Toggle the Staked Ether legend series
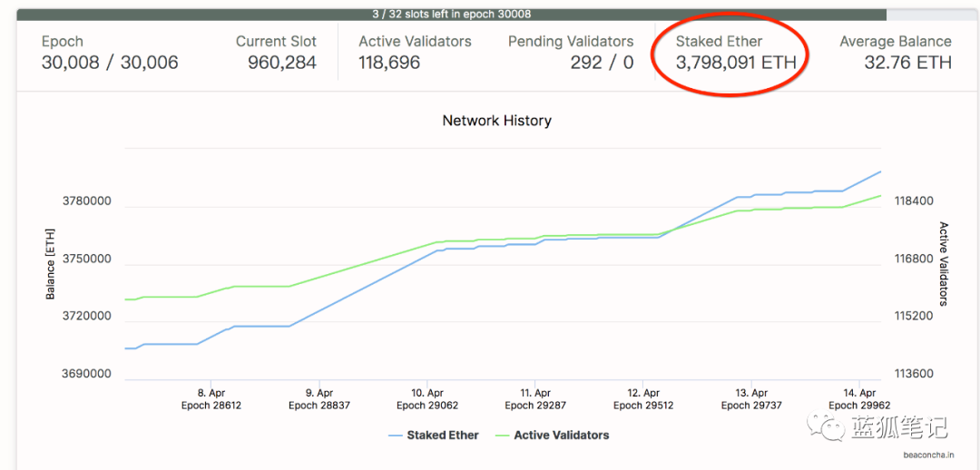980x470 pixels. (442, 436)
